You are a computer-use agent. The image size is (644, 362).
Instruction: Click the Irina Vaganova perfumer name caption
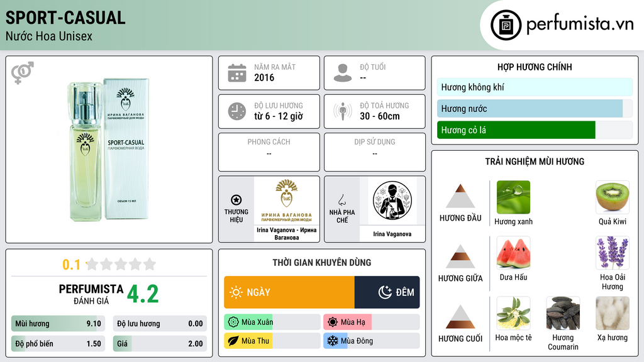pyautogui.click(x=392, y=234)
